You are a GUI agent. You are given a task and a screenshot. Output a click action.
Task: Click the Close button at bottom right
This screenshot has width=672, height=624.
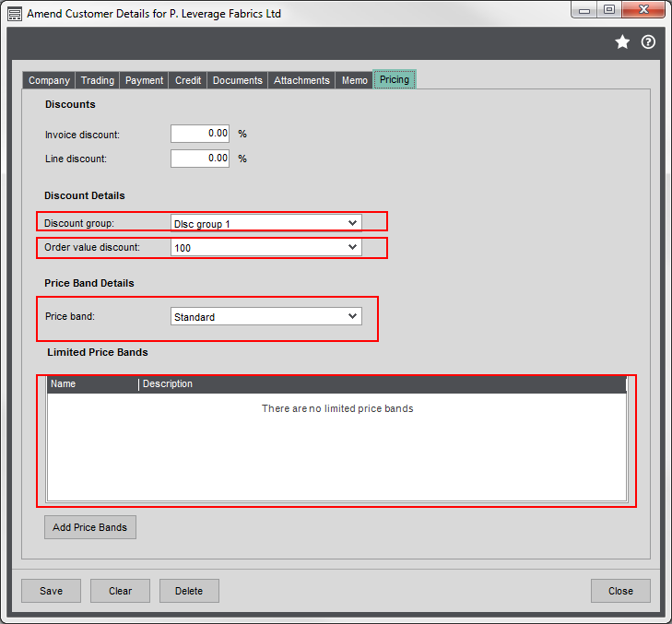620,591
